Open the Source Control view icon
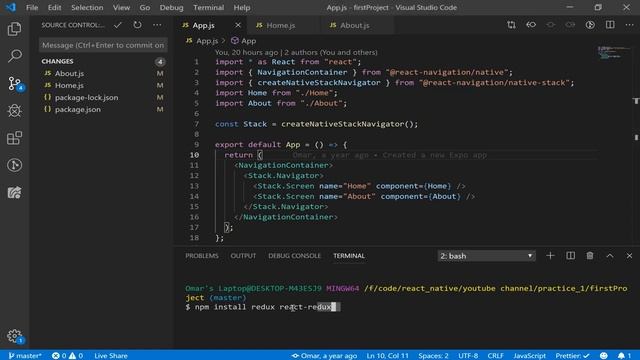This screenshot has height=360, width=640. (15, 84)
